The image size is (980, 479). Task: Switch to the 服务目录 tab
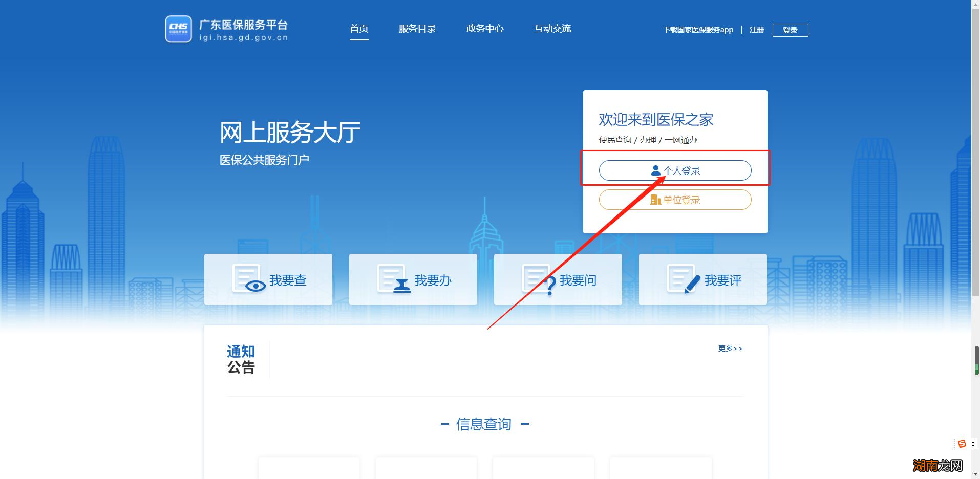(417, 29)
